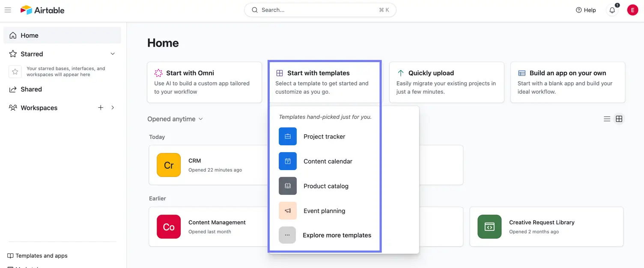Click the Event planning megaphone icon
The width and height of the screenshot is (644, 268).
point(288,211)
